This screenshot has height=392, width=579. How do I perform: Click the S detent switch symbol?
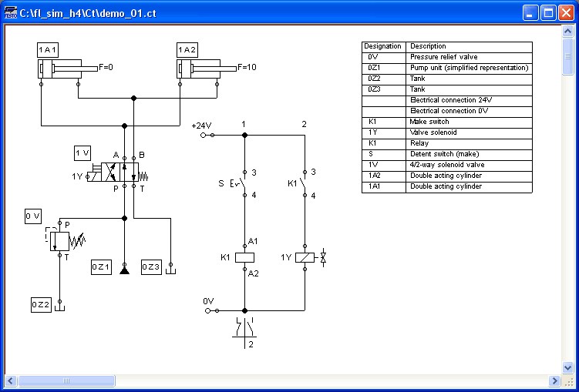239,183
